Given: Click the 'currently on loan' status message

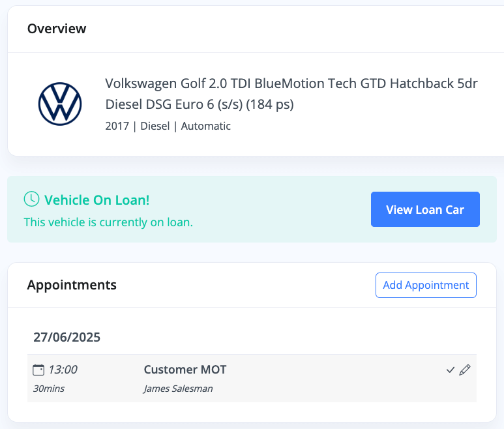Looking at the screenshot, I should (x=108, y=222).
